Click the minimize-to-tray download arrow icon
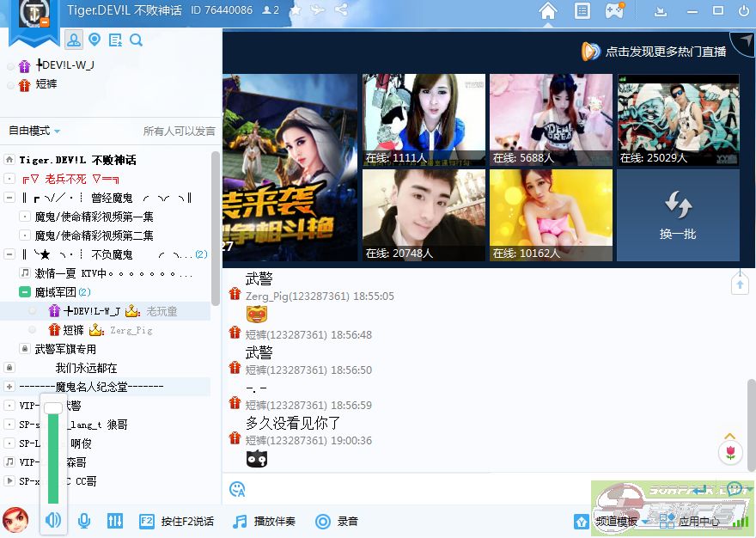The width and height of the screenshot is (756, 538). pyautogui.click(x=661, y=11)
